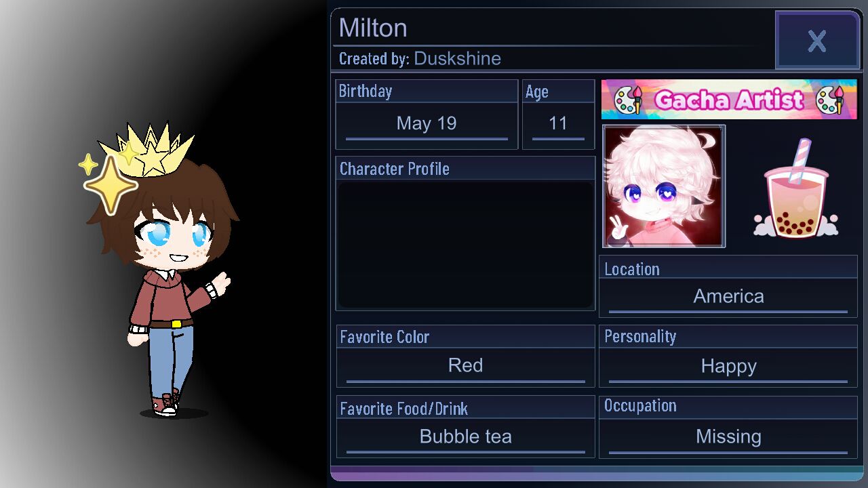868x488 pixels.
Task: Click the creator name Duskshine
Action: point(457,59)
